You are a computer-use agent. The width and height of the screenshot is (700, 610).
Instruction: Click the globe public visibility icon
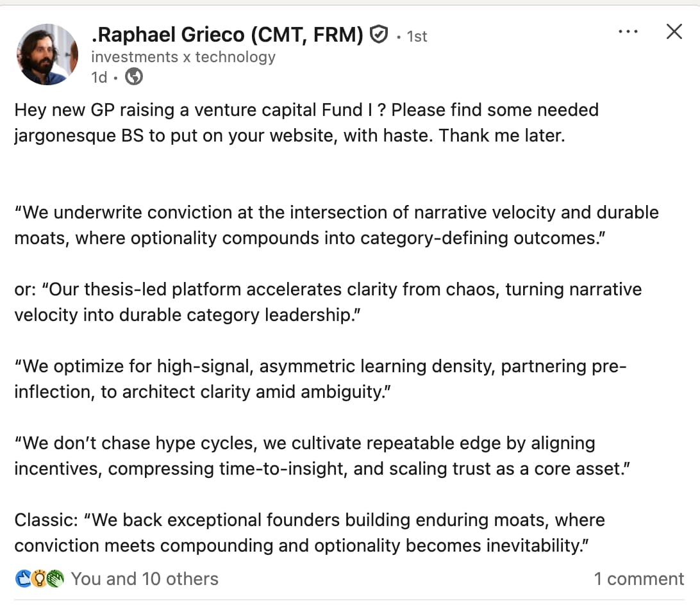point(134,78)
